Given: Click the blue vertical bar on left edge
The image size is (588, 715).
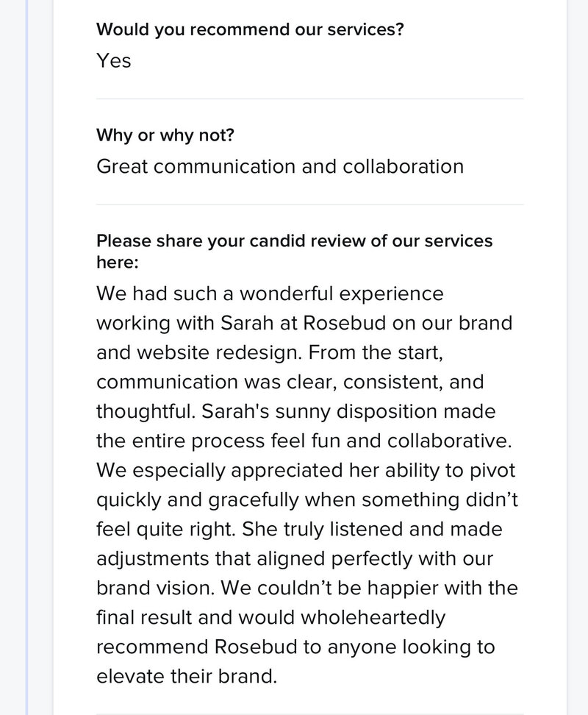Looking at the screenshot, I should 26,357.
